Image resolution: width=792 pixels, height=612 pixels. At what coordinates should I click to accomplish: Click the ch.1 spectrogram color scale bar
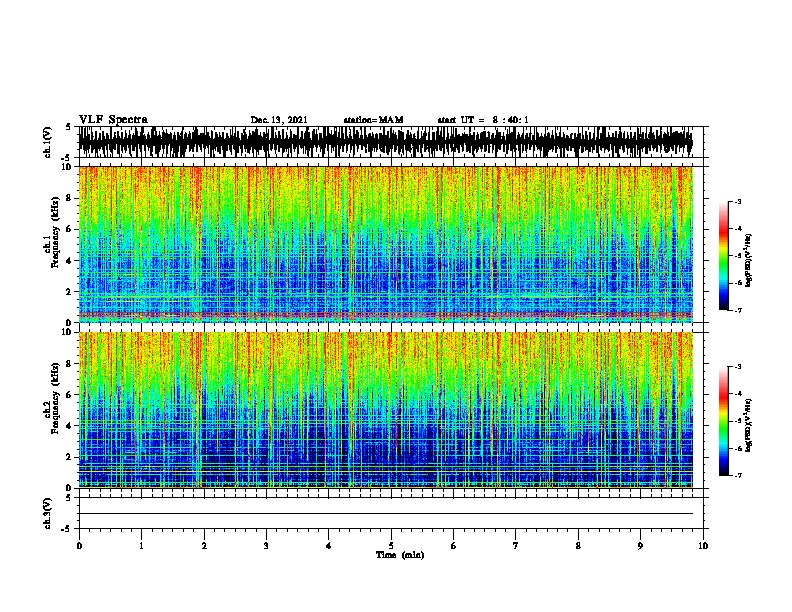point(724,256)
